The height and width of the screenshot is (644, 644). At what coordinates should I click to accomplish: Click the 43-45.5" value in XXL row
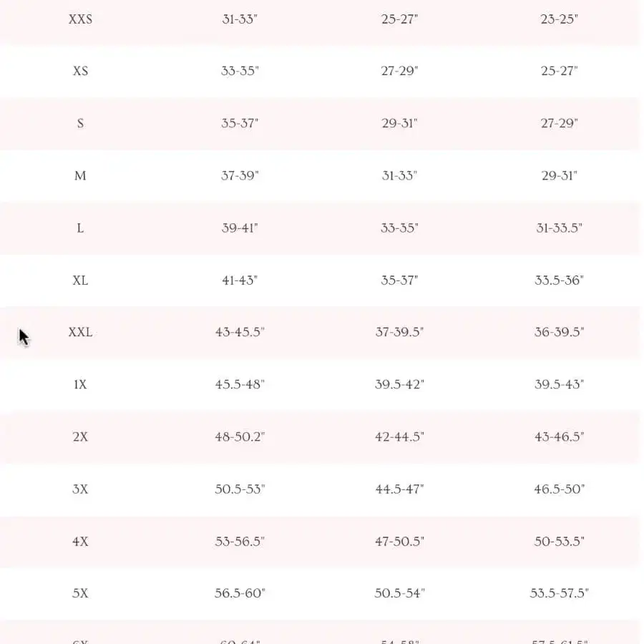[240, 332]
